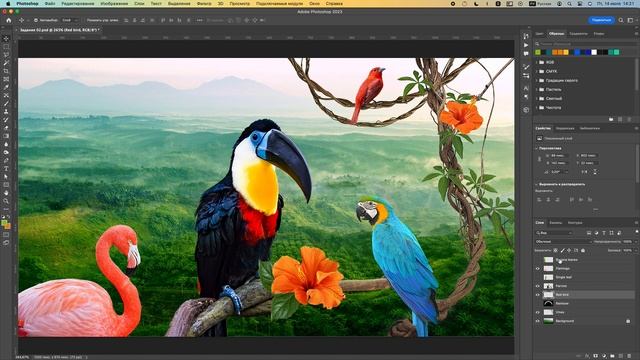
Task: Select the Pen tool
Action: [x=6, y=160]
